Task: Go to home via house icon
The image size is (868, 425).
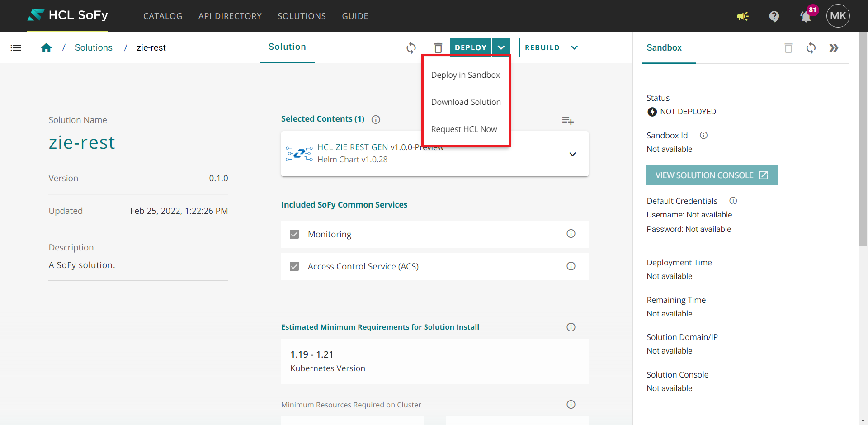Action: pos(46,48)
